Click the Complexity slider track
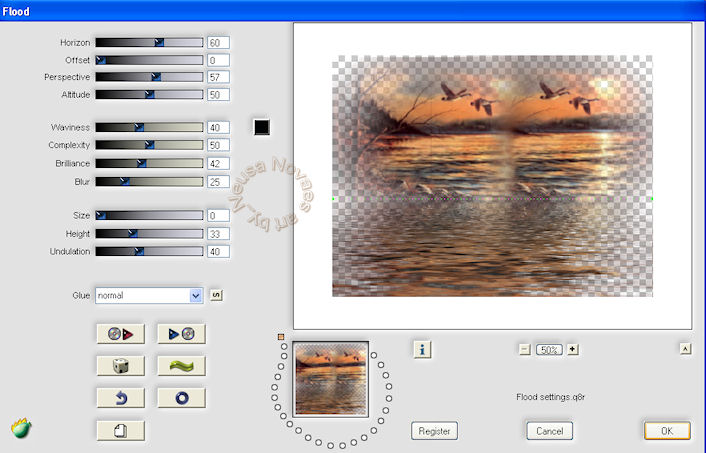This screenshot has height=453, width=706. [x=149, y=145]
